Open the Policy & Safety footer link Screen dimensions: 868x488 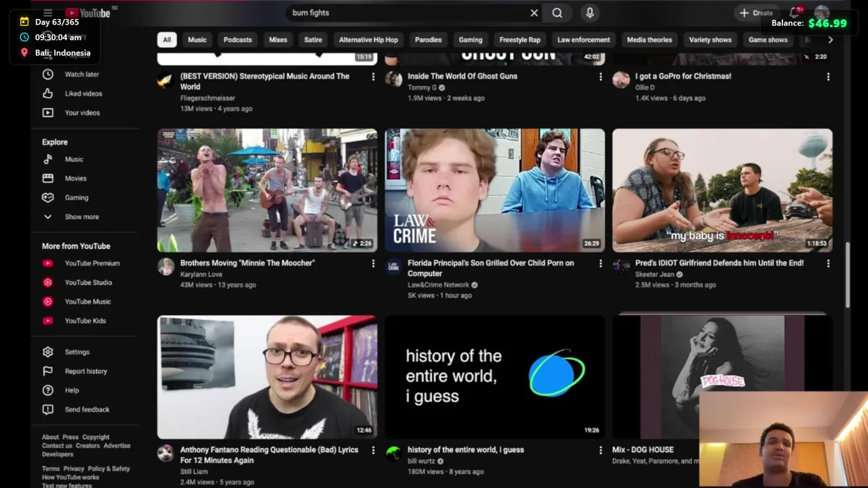(108, 469)
